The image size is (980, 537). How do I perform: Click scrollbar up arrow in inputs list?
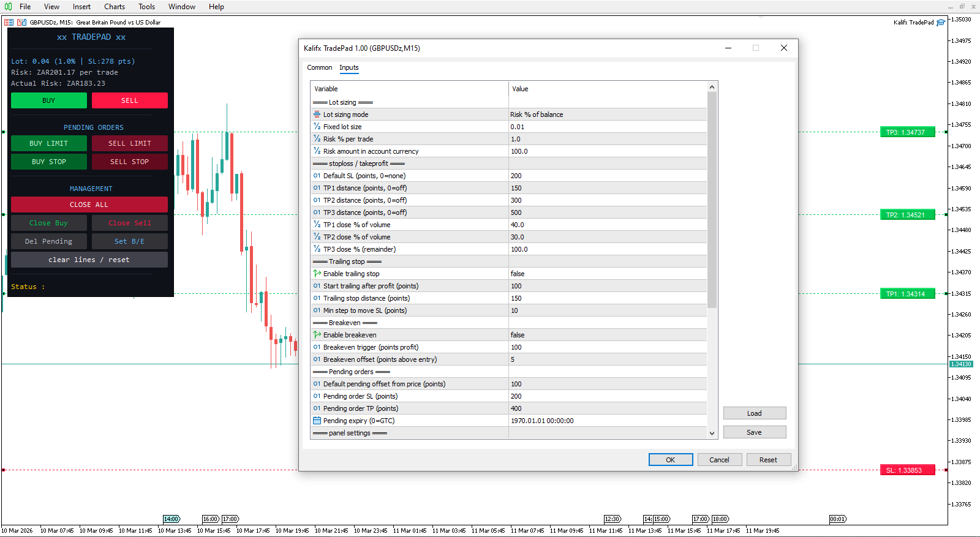(712, 87)
